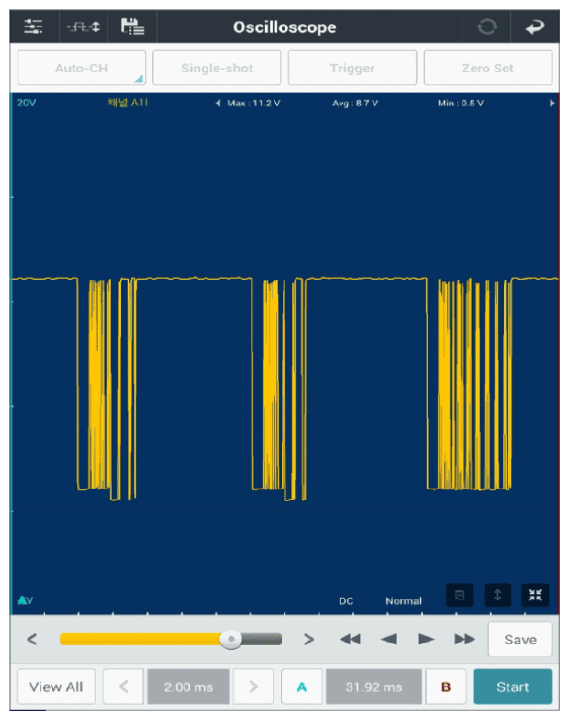569x720 pixels.
Task: Select the Single-shot button
Action: coord(217,68)
